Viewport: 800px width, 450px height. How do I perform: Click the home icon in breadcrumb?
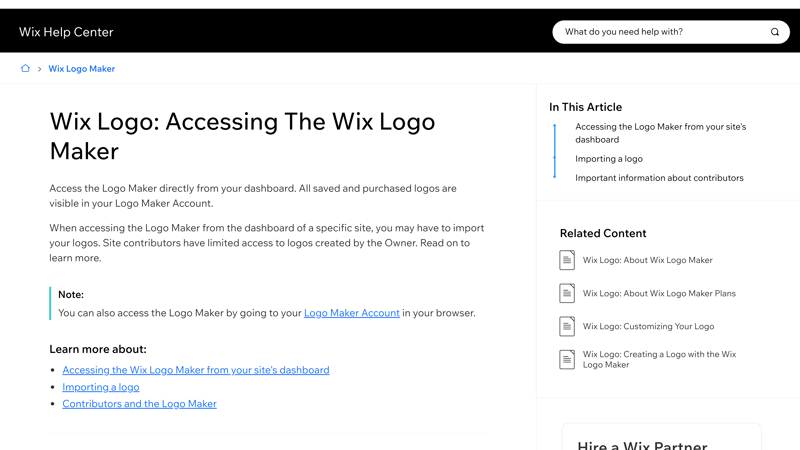click(x=25, y=69)
